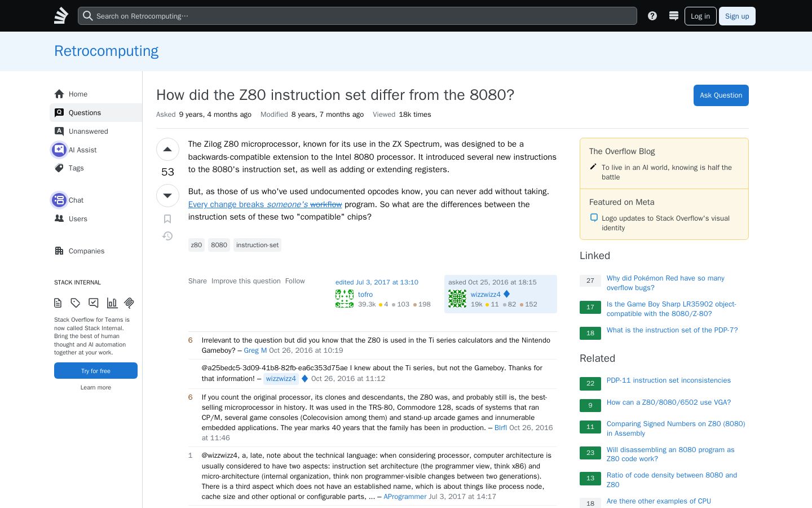Click the Stack Exchange logo icon

click(x=61, y=16)
